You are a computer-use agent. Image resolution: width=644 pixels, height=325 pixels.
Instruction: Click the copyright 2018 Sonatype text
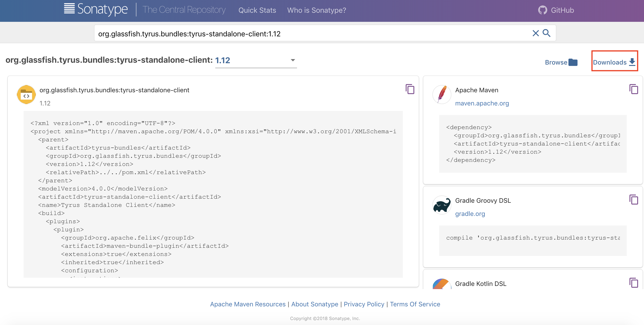[x=325, y=318]
